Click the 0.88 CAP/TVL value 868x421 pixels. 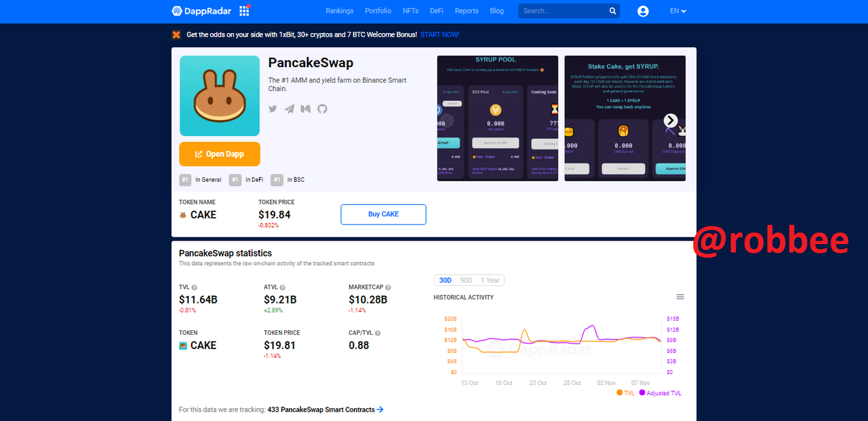[x=359, y=345]
